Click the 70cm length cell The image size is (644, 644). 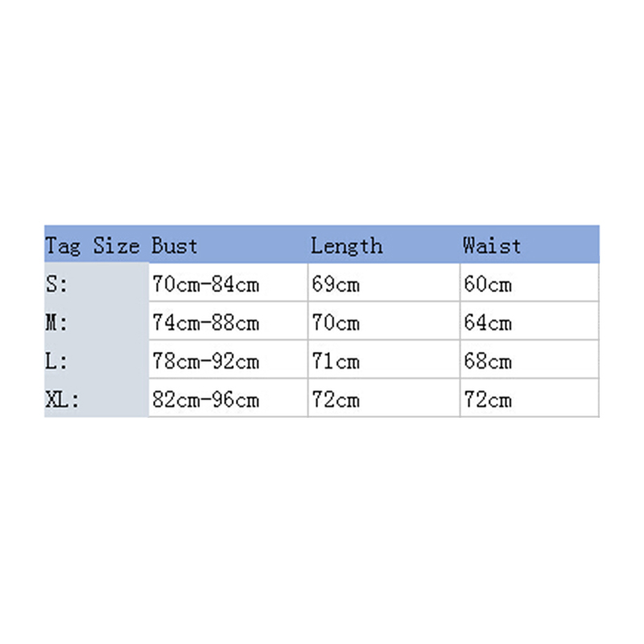(x=335, y=323)
